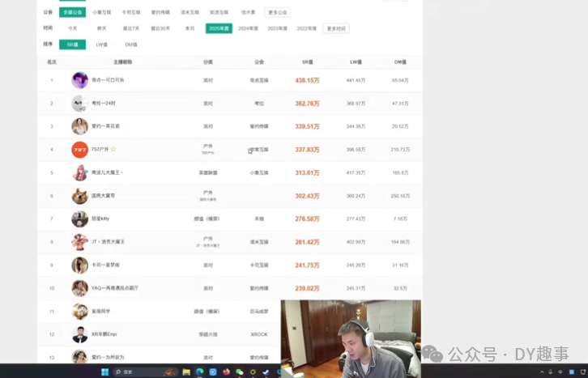
Task: Switch the 中 input method indicator
Action: point(560,372)
